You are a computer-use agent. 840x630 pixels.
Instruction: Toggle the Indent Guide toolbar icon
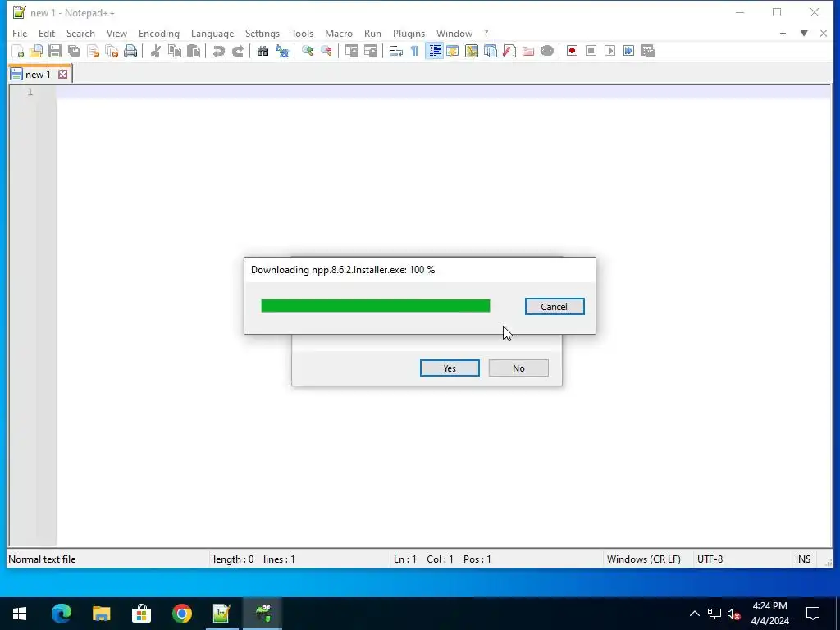pos(435,51)
